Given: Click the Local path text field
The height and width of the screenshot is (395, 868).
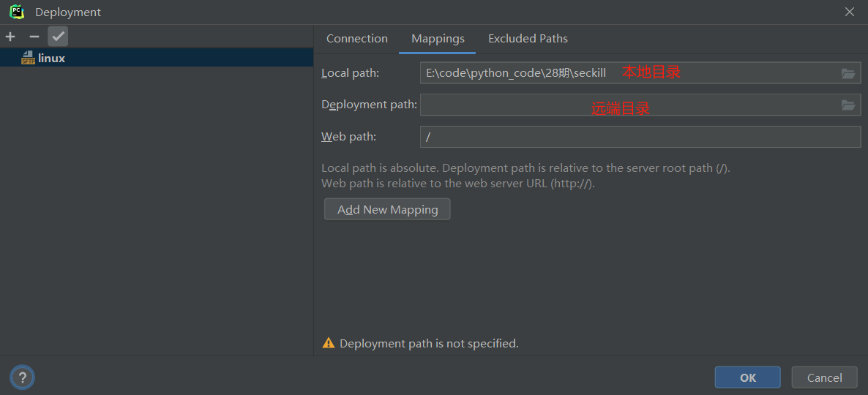Looking at the screenshot, I should [629, 73].
